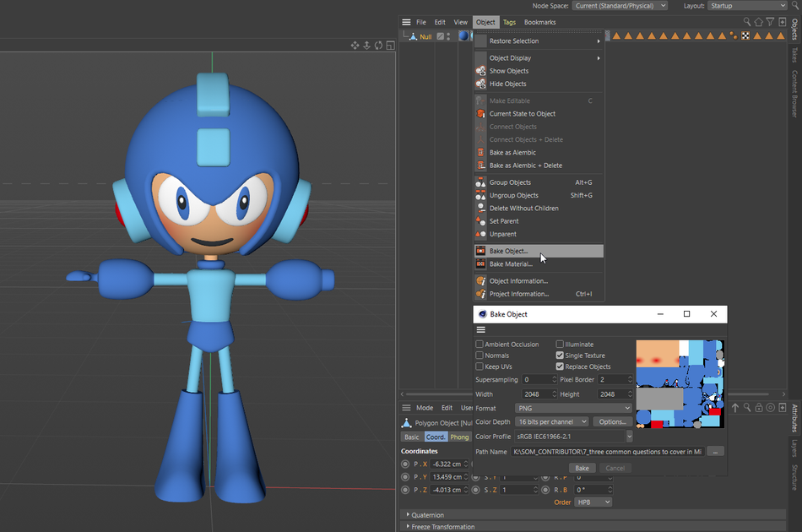Click the Attribute Manager new panel icon

(x=782, y=408)
